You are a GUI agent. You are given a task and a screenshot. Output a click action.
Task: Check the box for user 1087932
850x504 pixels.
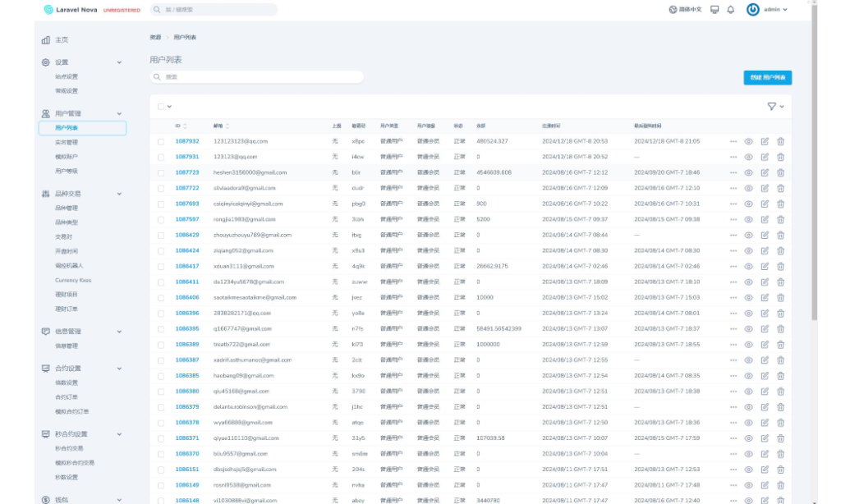click(162, 141)
